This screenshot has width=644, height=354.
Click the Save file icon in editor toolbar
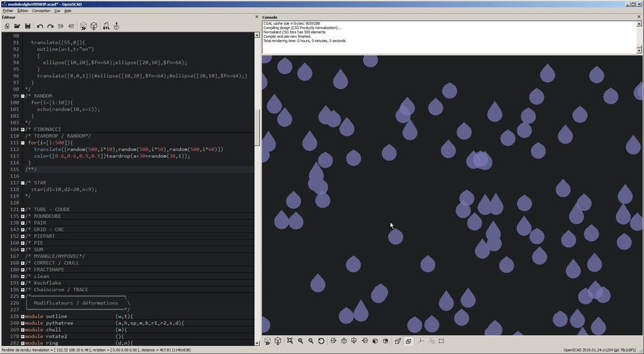point(28,26)
